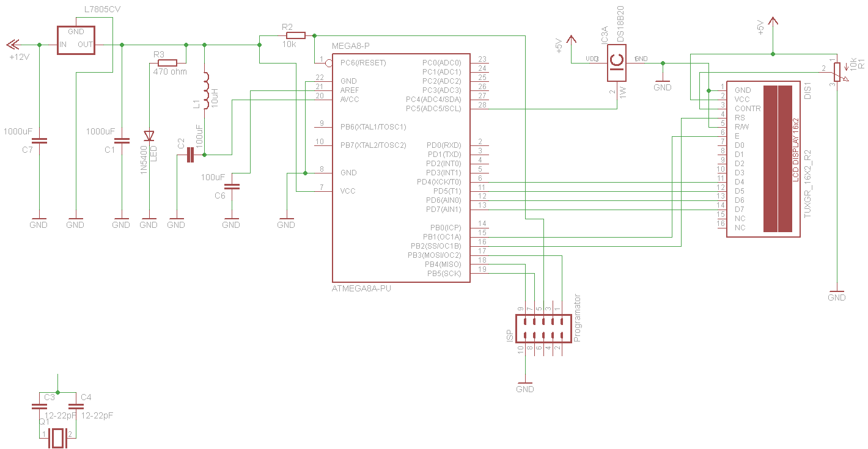868x449 pixels.
Task: Pick the L1 10uH inductor coil
Action: pos(206,90)
